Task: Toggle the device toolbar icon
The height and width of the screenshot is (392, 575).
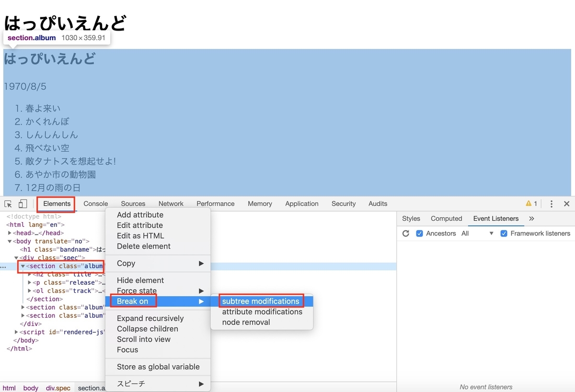Action: 23,204
